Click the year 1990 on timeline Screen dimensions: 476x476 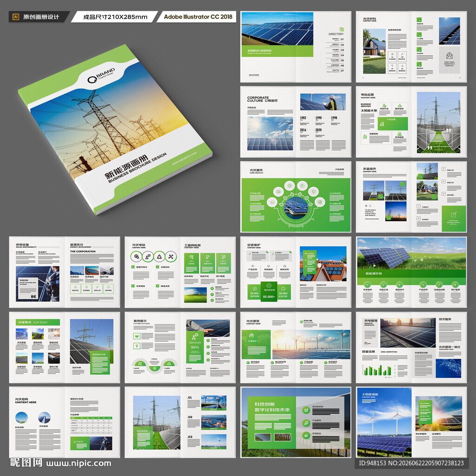click(318, 118)
